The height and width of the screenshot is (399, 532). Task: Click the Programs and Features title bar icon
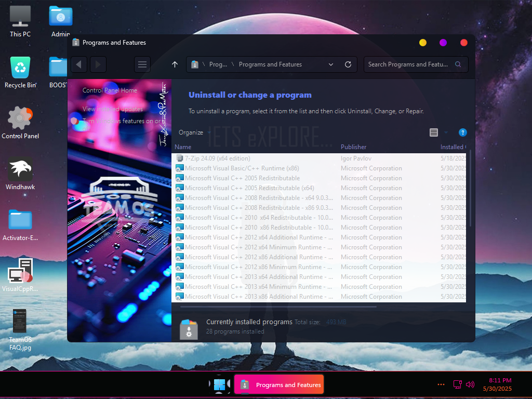click(76, 43)
